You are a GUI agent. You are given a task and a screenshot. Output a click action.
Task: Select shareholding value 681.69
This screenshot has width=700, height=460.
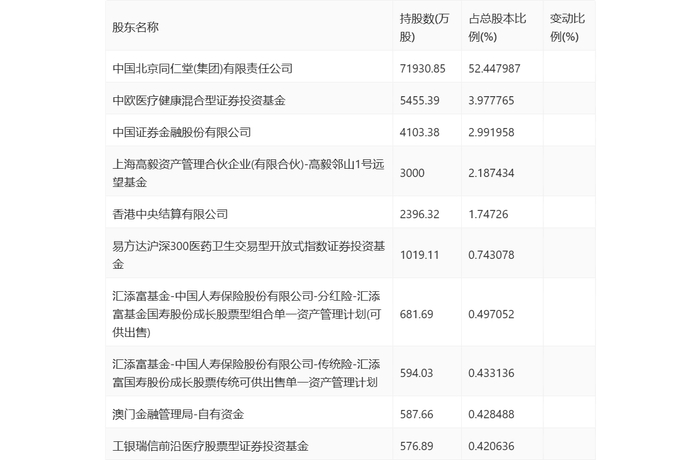click(x=417, y=314)
